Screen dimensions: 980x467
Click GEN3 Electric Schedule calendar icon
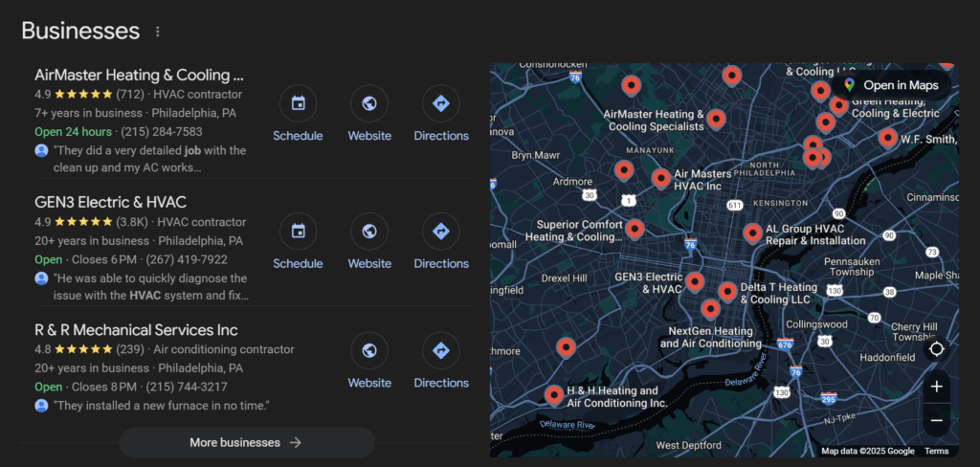(299, 232)
